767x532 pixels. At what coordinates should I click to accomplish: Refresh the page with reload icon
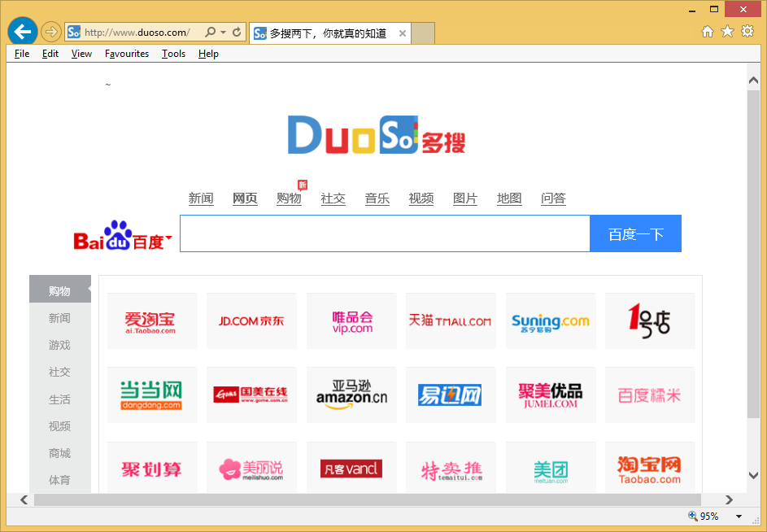237,33
